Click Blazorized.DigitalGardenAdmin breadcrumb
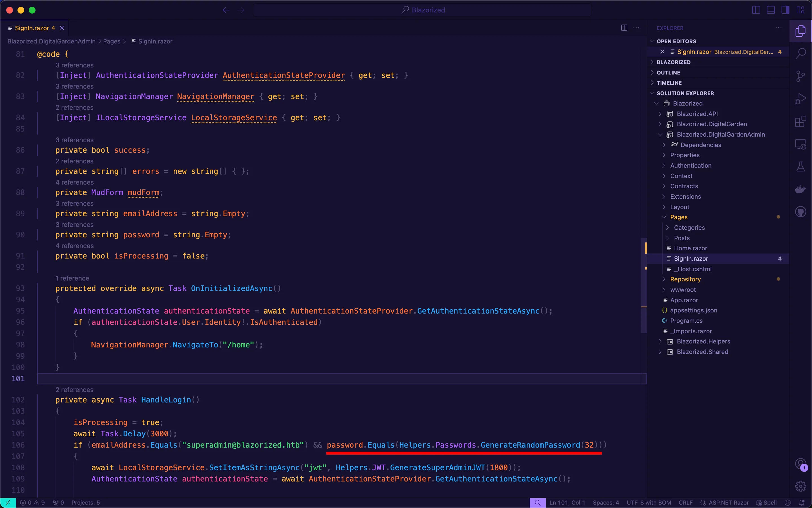Screen dimensions: 812x508 point(51,41)
